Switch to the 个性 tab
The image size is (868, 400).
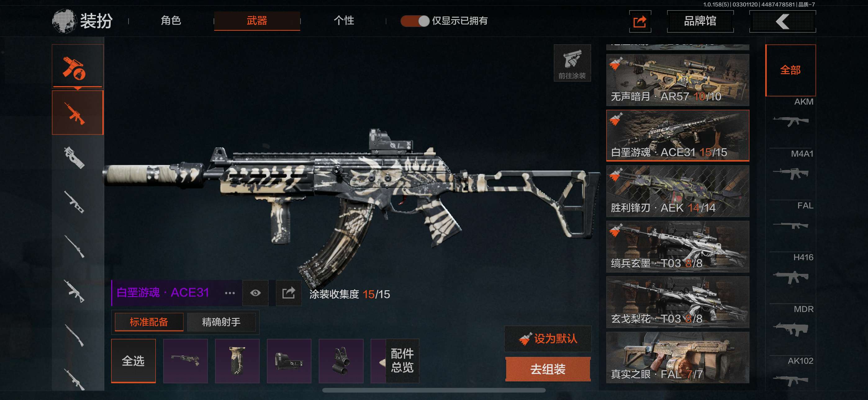[344, 20]
